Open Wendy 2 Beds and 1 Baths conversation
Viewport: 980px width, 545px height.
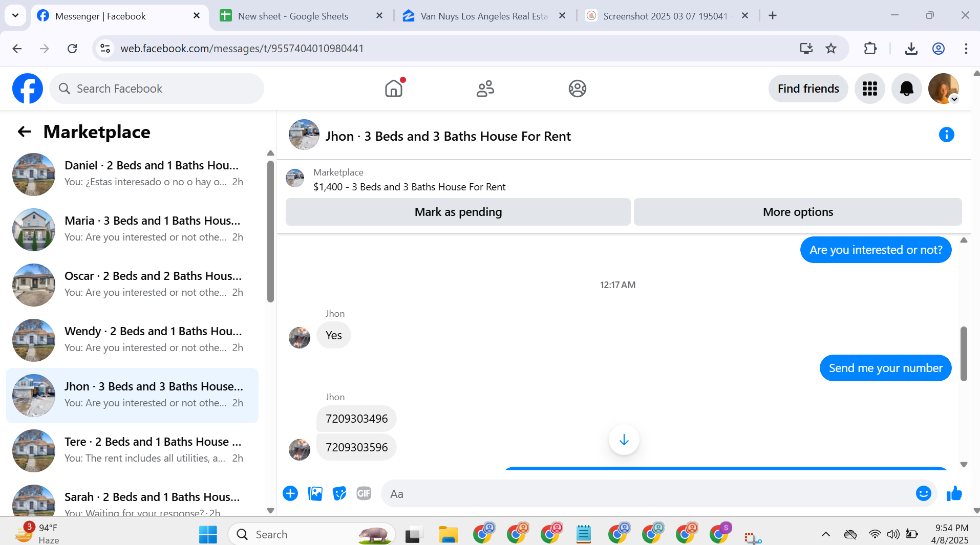pos(133,340)
